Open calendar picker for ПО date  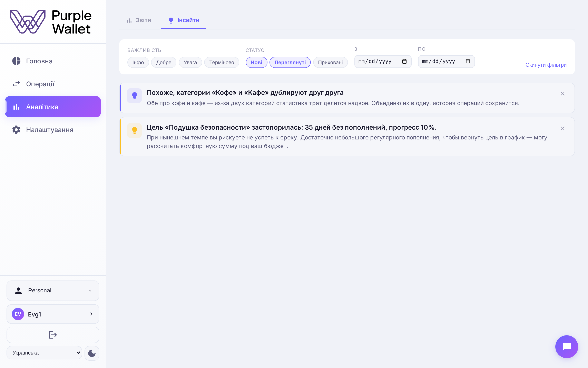(x=468, y=61)
